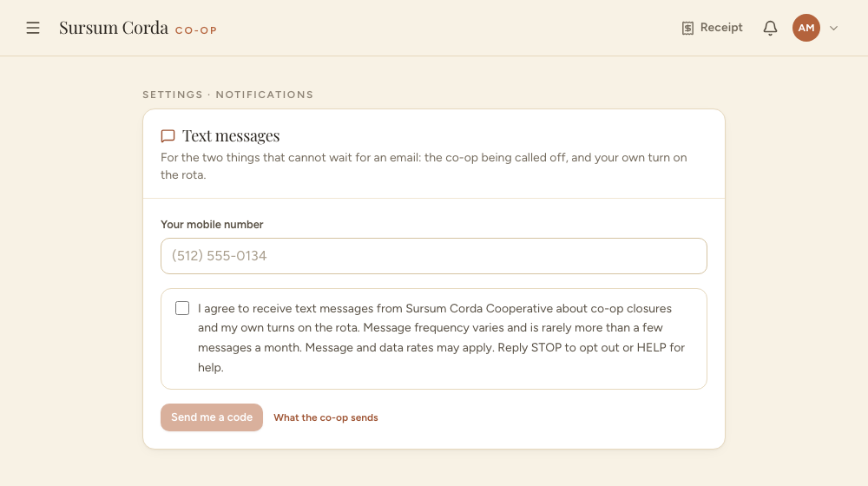
Task: Click the AM profile avatar
Action: pos(806,28)
